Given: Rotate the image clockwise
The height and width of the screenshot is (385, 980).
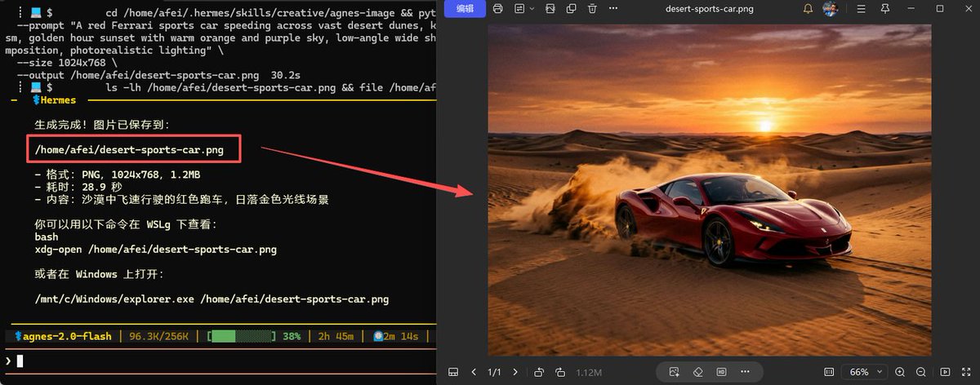Looking at the screenshot, I should coord(560,372).
